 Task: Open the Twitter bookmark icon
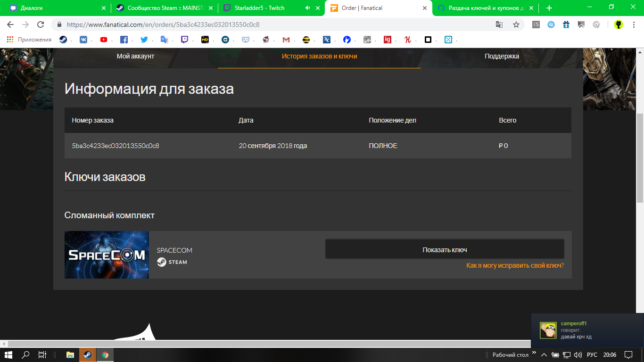point(144,40)
